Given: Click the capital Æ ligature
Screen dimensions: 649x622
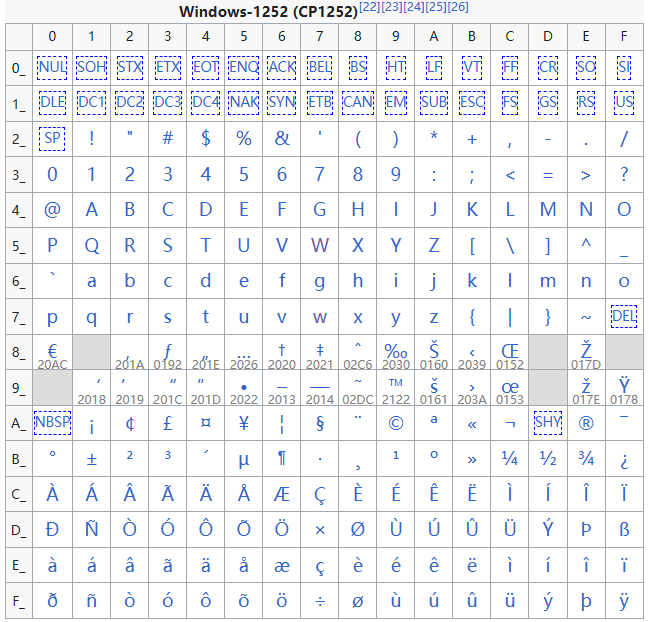Looking at the screenshot, I should click(x=282, y=495).
